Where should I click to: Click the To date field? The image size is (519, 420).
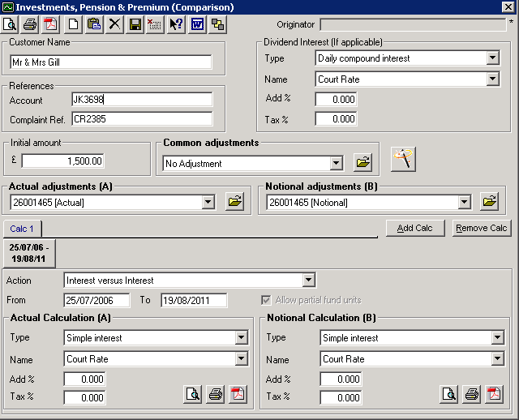194,300
